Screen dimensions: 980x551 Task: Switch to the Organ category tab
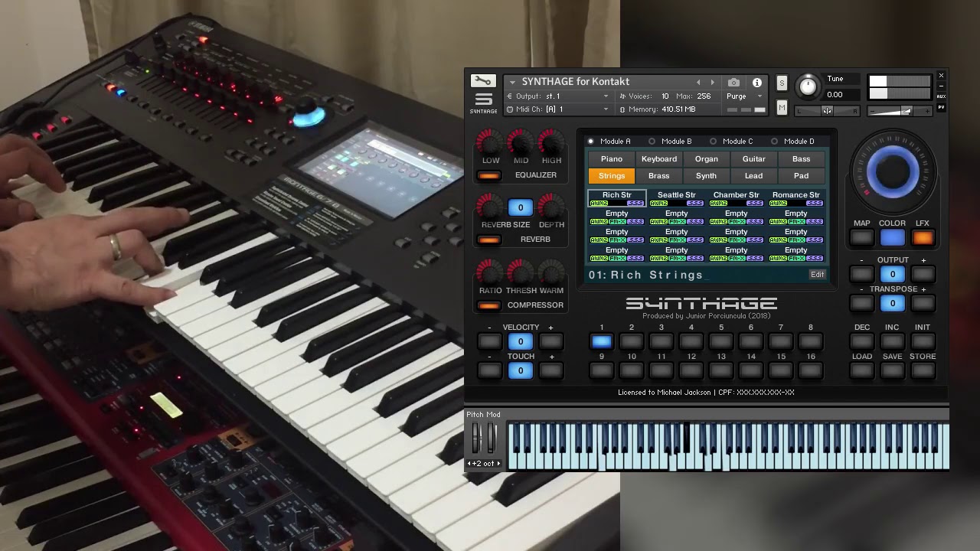[x=707, y=159]
